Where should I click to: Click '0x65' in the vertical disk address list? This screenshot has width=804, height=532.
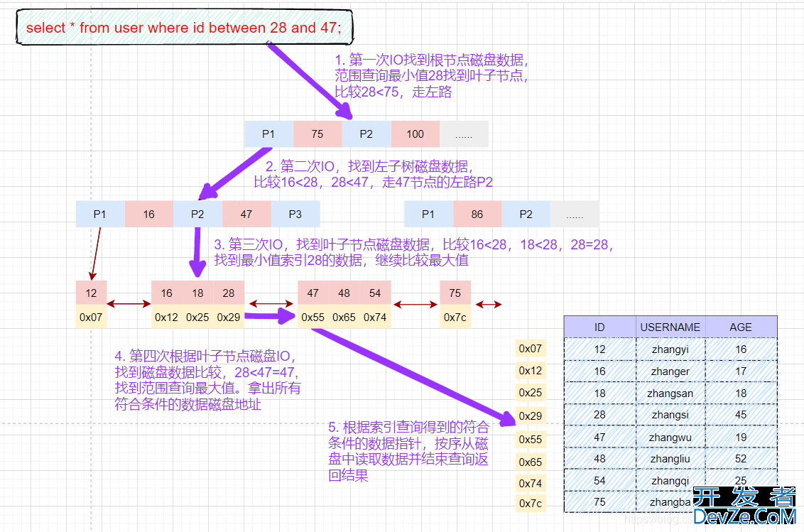531,462
